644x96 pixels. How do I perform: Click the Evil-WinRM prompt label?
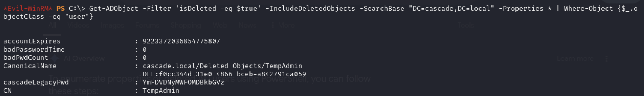pyautogui.click(x=28, y=8)
